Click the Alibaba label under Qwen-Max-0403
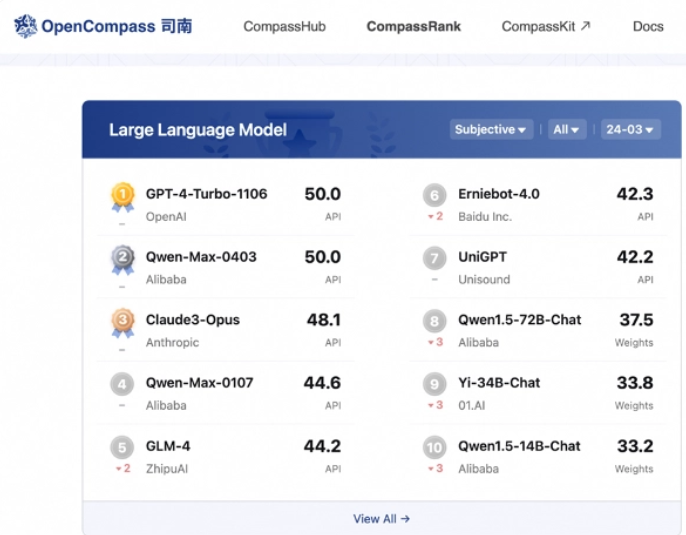Screen dimensions: 686x535 (166, 280)
